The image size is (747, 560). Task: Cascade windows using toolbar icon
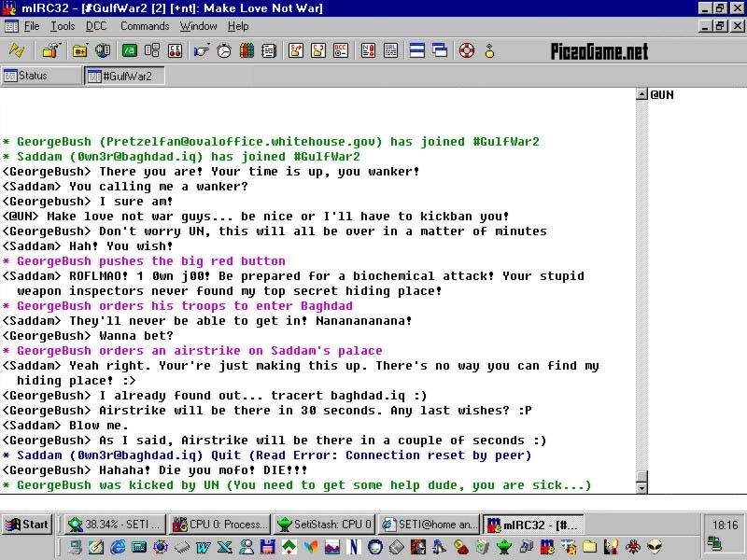click(440, 50)
